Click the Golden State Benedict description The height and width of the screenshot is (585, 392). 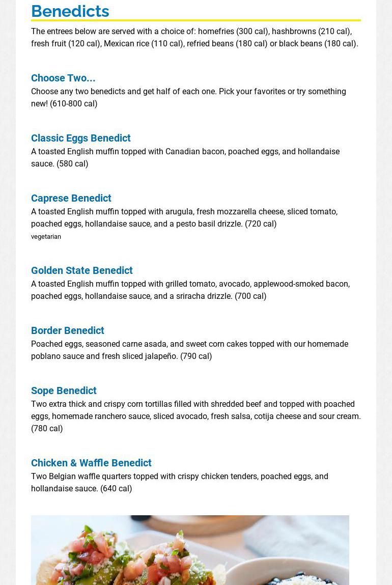point(190,290)
